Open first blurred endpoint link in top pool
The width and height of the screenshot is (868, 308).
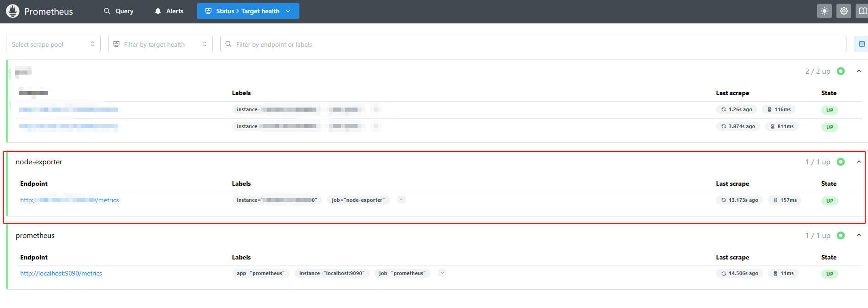[69, 109]
